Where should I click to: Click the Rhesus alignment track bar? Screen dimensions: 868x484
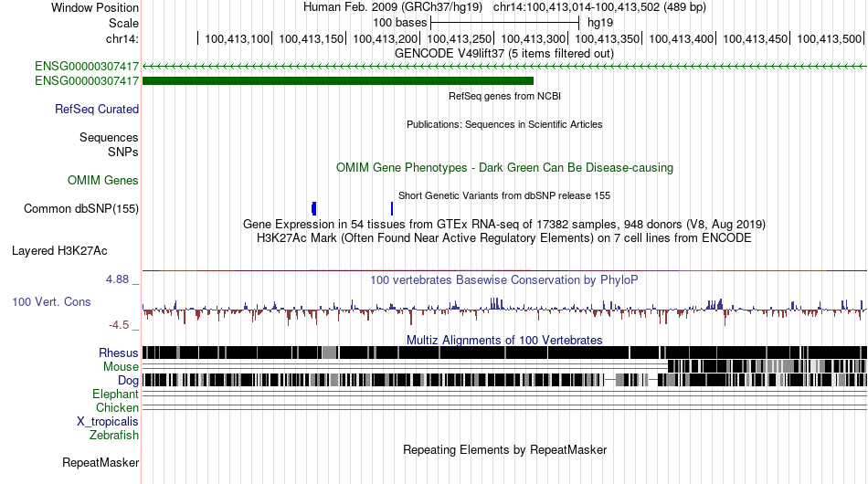504,352
